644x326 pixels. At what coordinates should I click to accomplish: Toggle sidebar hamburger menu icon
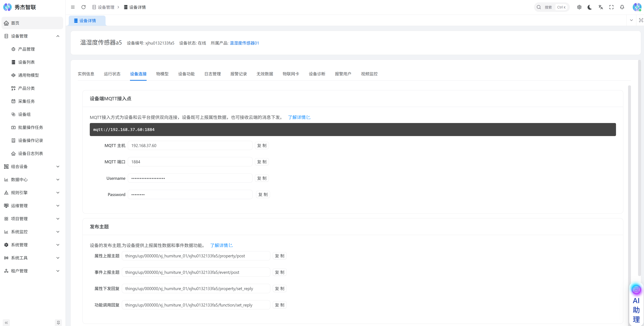coord(73,7)
